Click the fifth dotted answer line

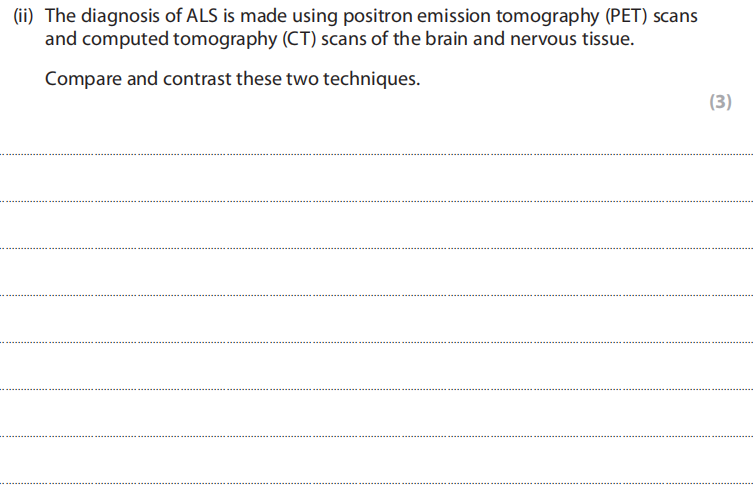[x=376, y=342]
